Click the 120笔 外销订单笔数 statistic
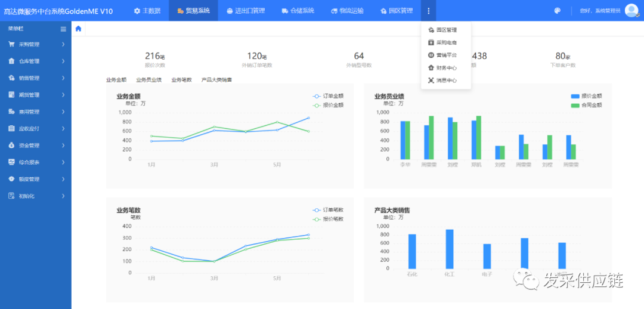The height and width of the screenshot is (309, 644). [257, 60]
